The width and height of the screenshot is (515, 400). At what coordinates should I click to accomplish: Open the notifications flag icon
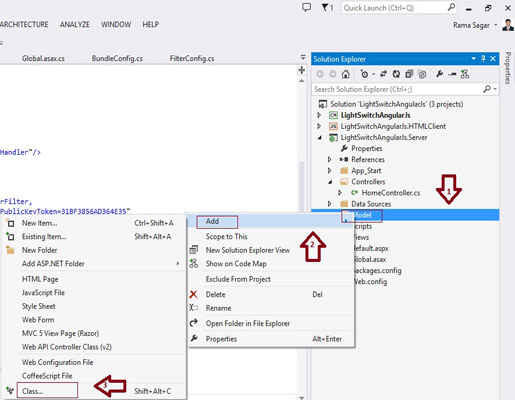tap(325, 7)
